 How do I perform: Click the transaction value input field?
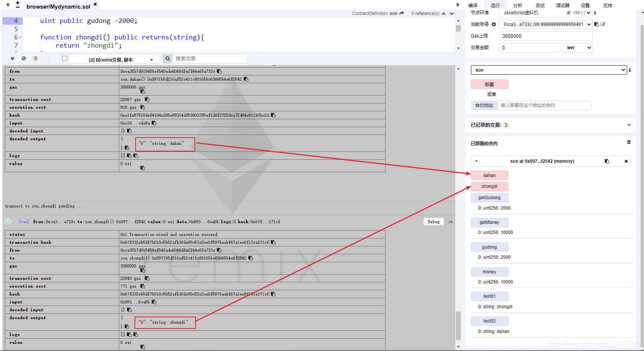pyautogui.click(x=530, y=48)
